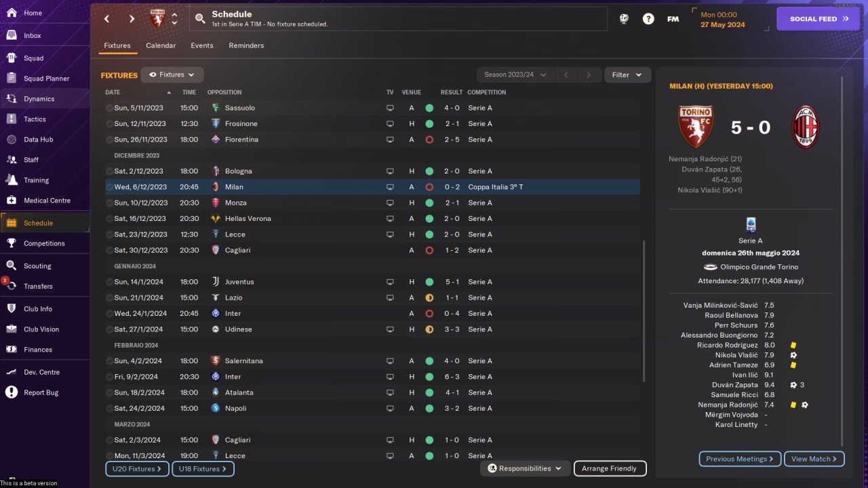Screen dimensions: 868x488
Task: Go forward with the right arrow
Action: pos(132,19)
